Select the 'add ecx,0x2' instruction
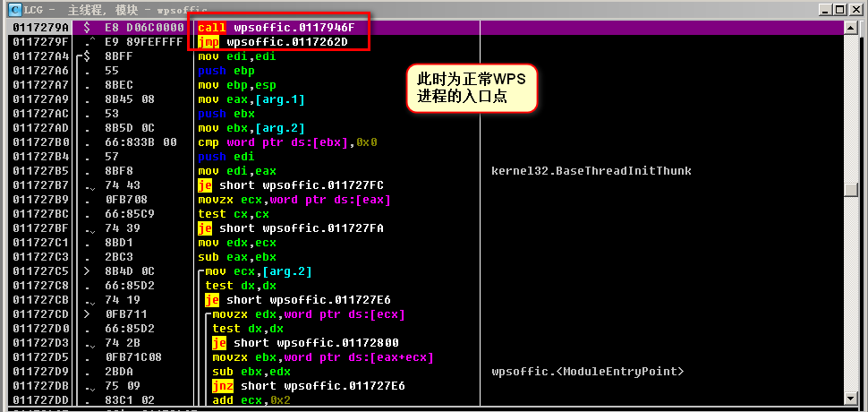 [251, 399]
